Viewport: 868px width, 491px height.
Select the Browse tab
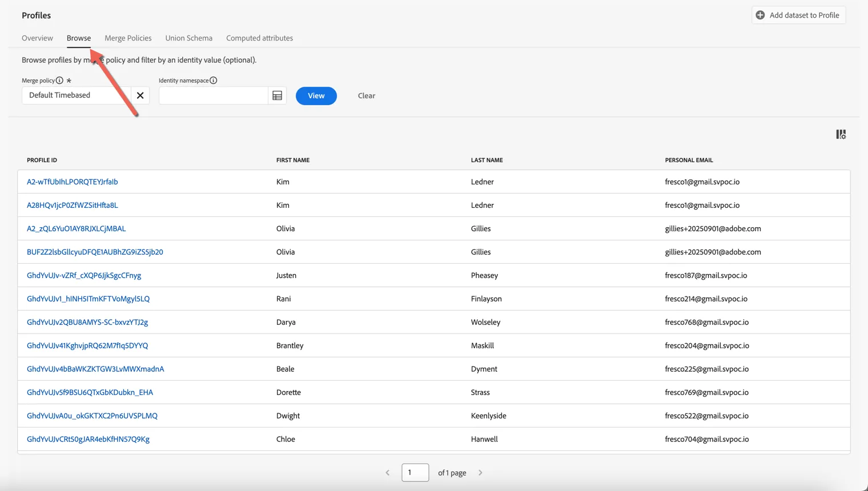coord(79,38)
